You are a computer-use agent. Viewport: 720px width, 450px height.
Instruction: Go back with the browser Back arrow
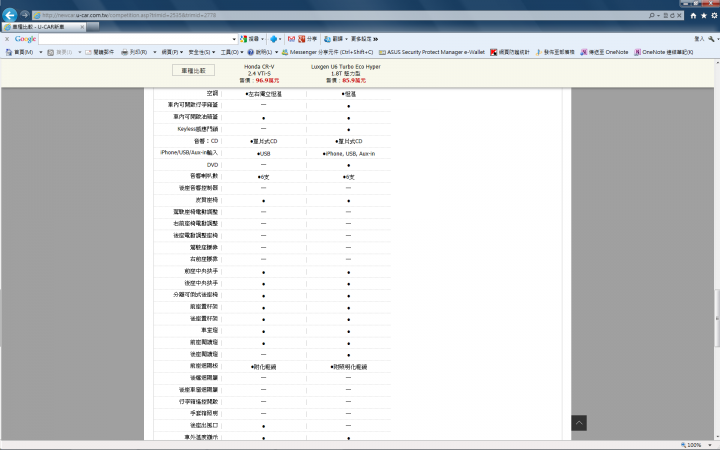point(10,15)
